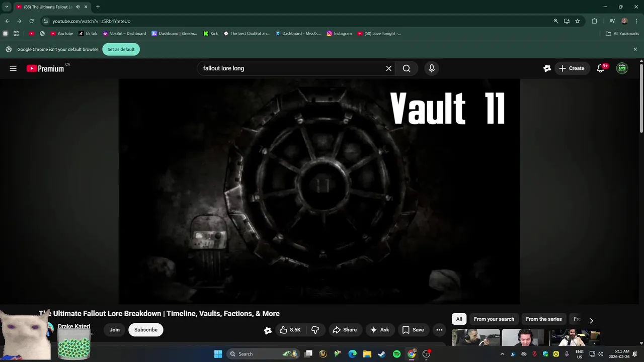The height and width of the screenshot is (362, 644).
Task: Click the Vault 11 video player
Action: (319, 191)
